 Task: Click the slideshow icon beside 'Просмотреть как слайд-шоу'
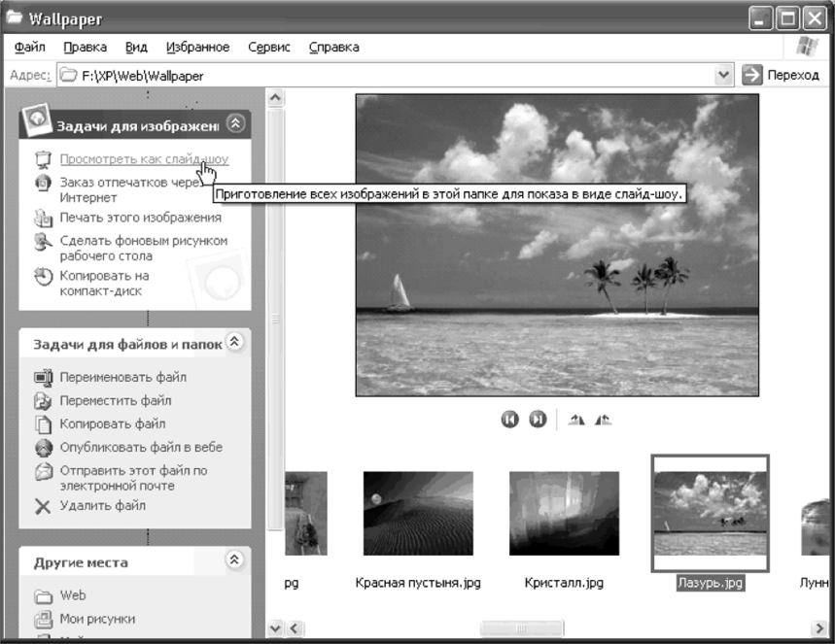(x=43, y=159)
